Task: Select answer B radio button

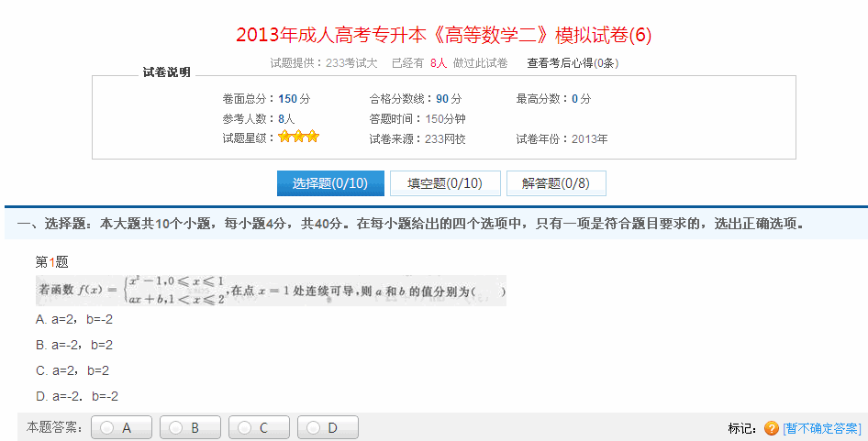Action: [x=190, y=428]
